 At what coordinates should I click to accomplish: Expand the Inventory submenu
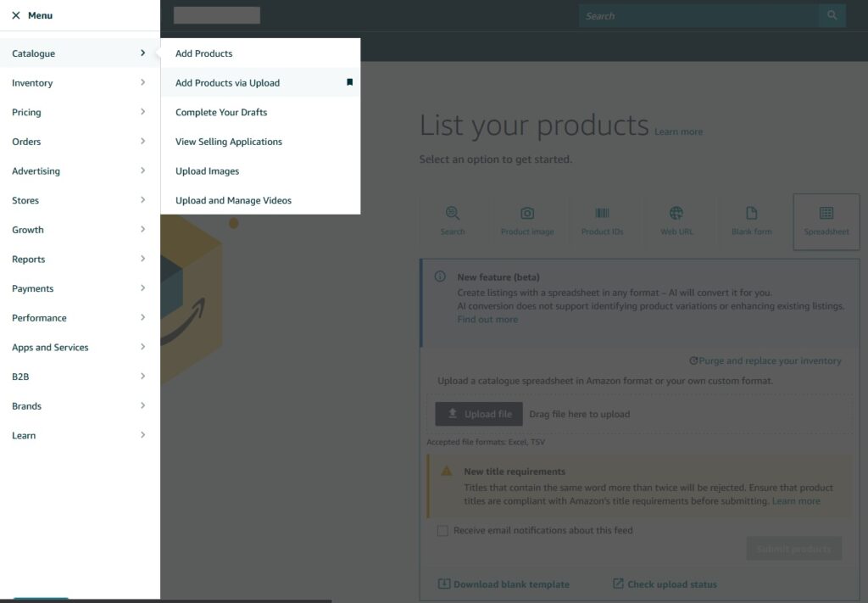142,82
